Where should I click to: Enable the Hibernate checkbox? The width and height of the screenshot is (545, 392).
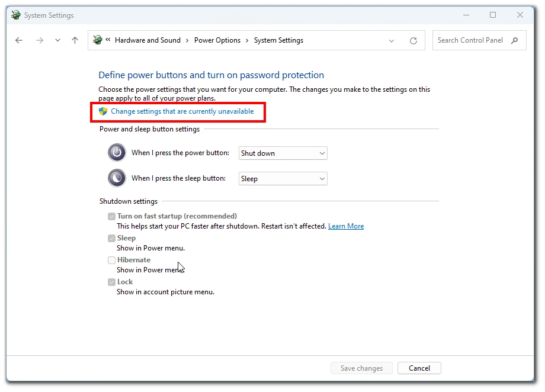[111, 261]
